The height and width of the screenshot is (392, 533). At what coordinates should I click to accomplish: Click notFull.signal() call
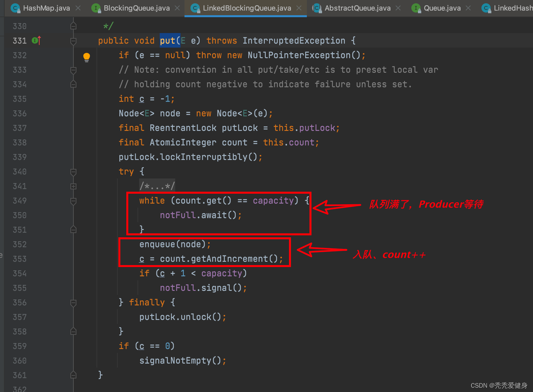click(x=201, y=288)
